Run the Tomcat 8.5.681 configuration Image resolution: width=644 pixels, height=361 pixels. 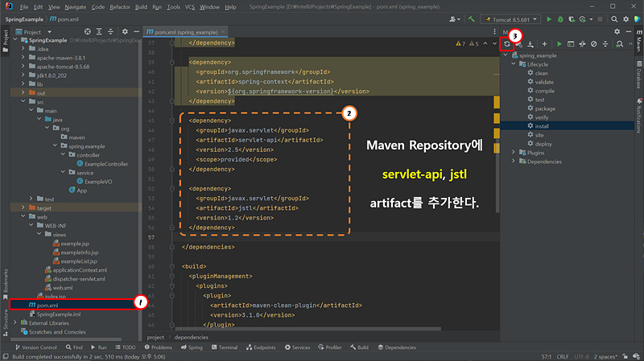click(549, 19)
